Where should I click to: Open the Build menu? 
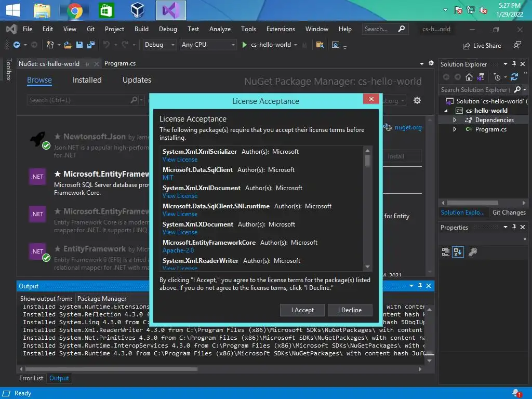pyautogui.click(x=141, y=29)
